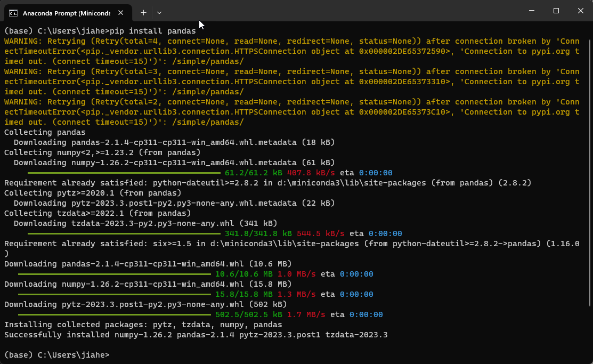Click the WARNING Retry(total=3 text
The height and width of the screenshot is (364, 593).
click(291, 82)
